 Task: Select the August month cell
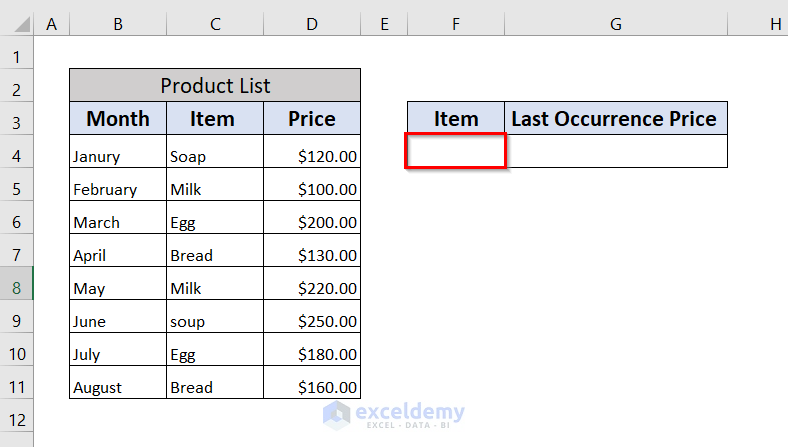click(118, 387)
